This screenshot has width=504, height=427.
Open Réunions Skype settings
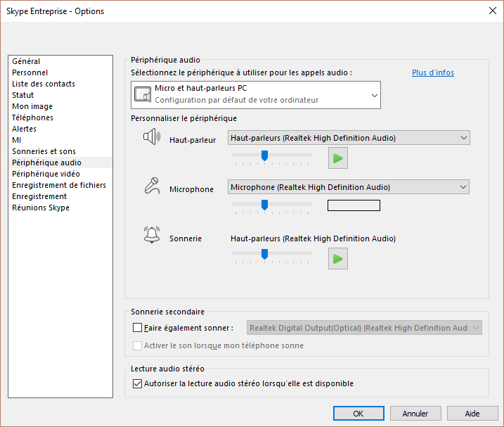coord(60,208)
